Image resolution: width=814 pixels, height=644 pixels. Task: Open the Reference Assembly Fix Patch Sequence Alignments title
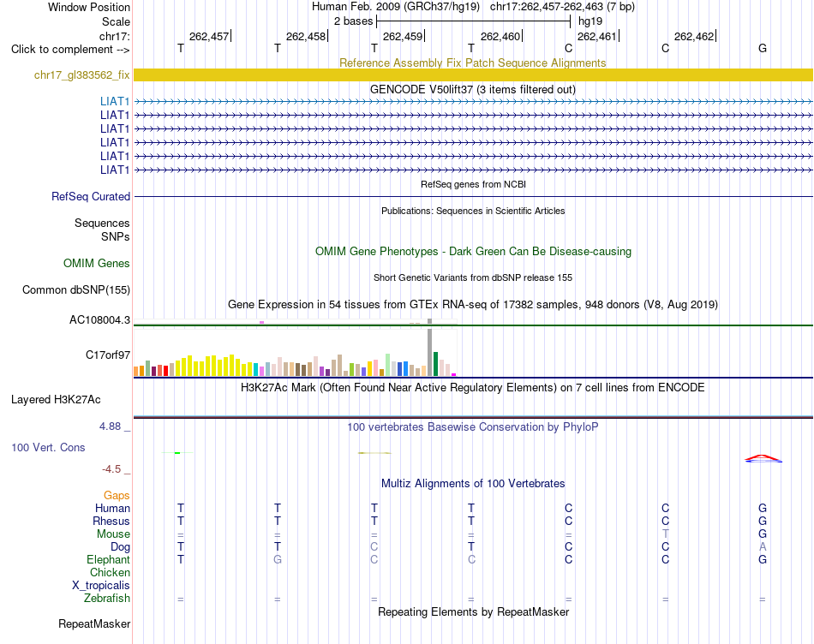tap(472, 63)
